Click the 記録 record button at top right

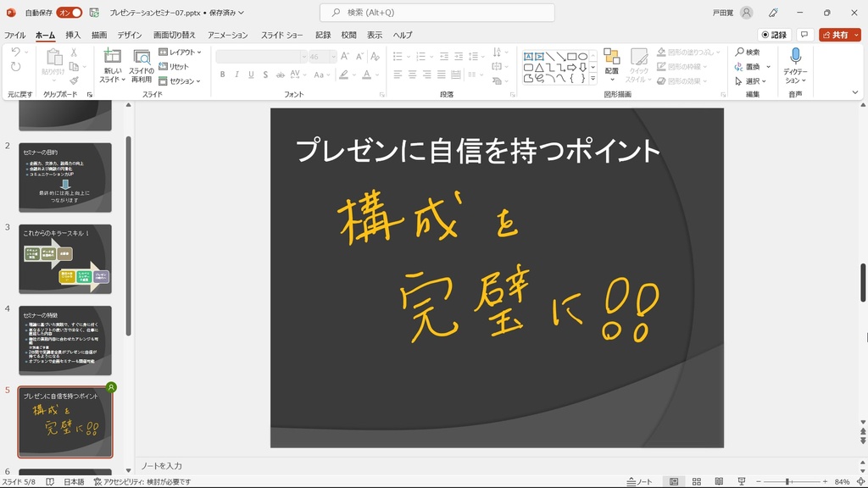[x=774, y=35]
